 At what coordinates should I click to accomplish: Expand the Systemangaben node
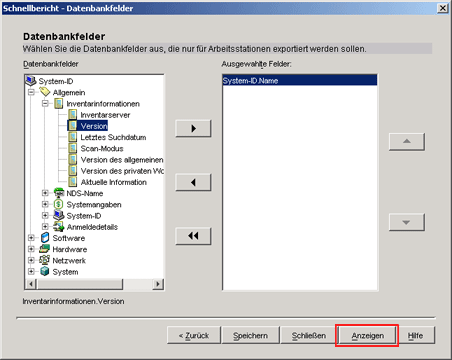tap(45, 204)
